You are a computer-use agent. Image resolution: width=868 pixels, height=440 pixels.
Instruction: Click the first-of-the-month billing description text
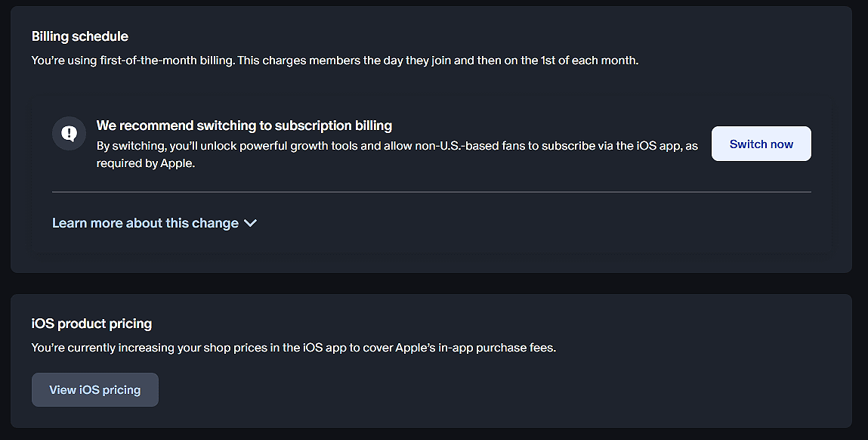tap(335, 60)
